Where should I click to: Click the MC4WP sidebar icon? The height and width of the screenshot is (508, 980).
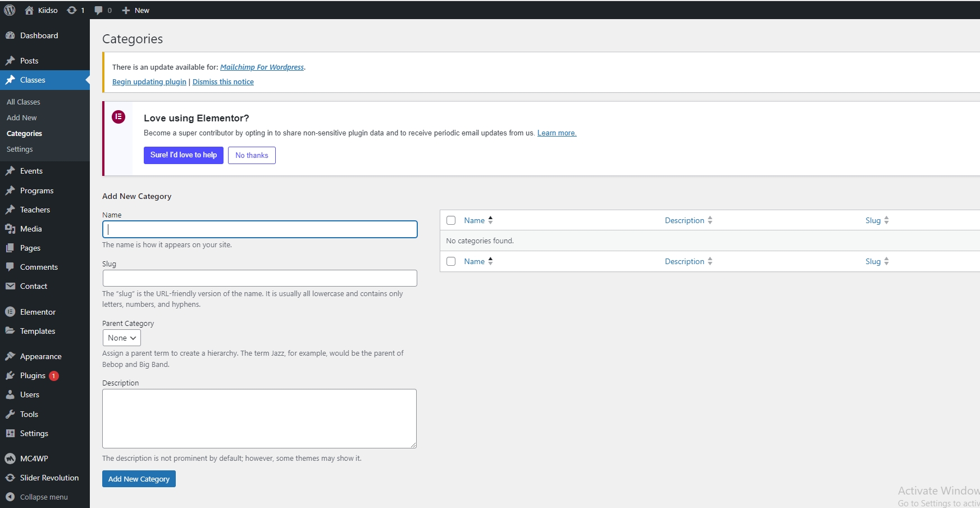point(10,459)
